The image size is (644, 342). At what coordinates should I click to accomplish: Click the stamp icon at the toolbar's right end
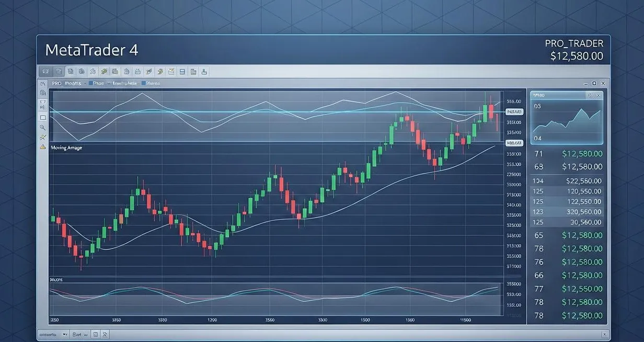[x=204, y=71]
